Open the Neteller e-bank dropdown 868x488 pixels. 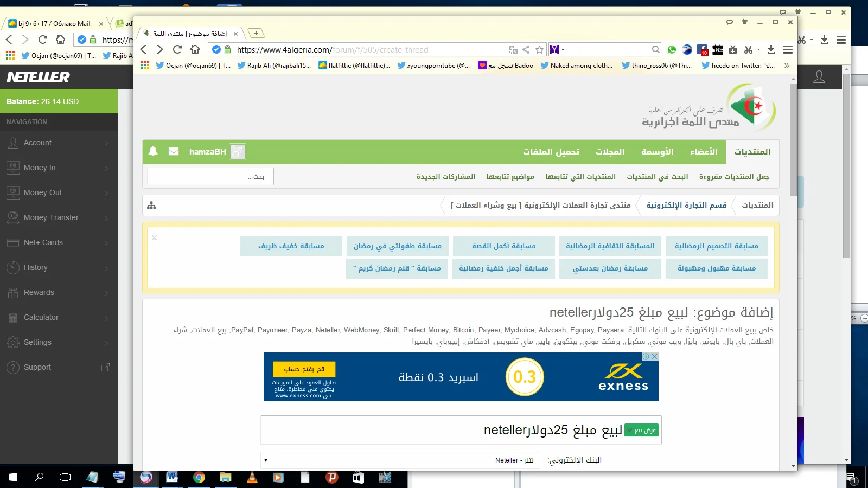pyautogui.click(x=400, y=460)
